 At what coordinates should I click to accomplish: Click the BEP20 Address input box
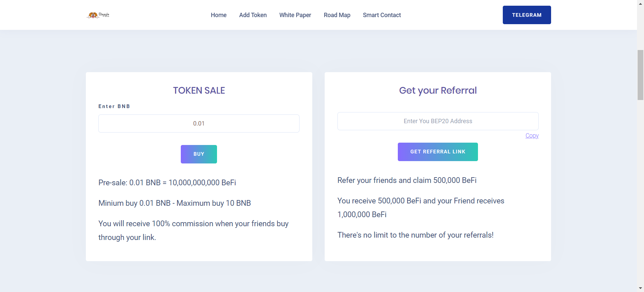438,121
